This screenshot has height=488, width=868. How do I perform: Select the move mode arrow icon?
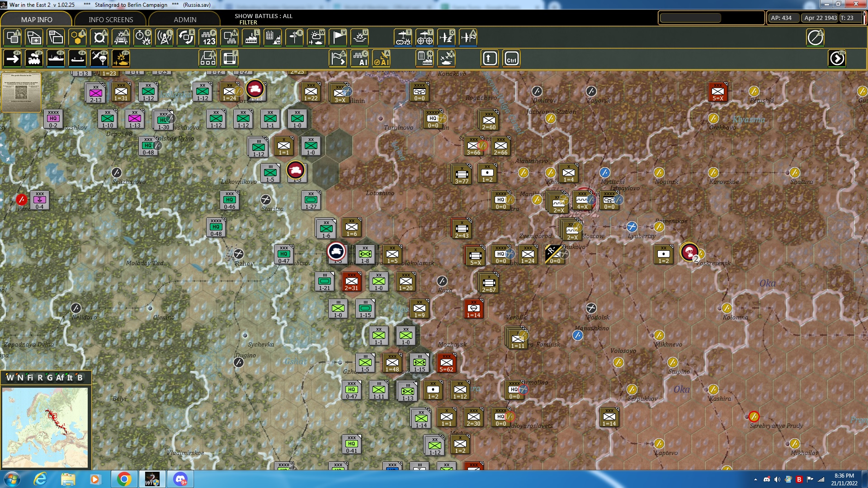click(12, 58)
